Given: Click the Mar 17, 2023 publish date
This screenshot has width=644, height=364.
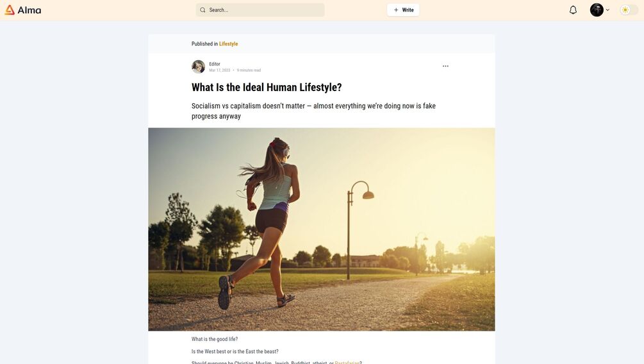Looking at the screenshot, I should pyautogui.click(x=220, y=70).
